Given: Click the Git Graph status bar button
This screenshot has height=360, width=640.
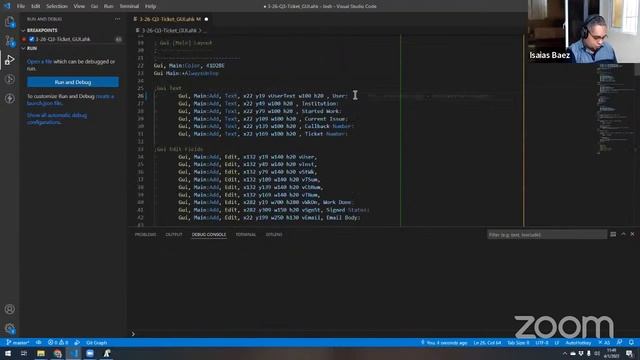Looking at the screenshot, I should pyautogui.click(x=97, y=342).
